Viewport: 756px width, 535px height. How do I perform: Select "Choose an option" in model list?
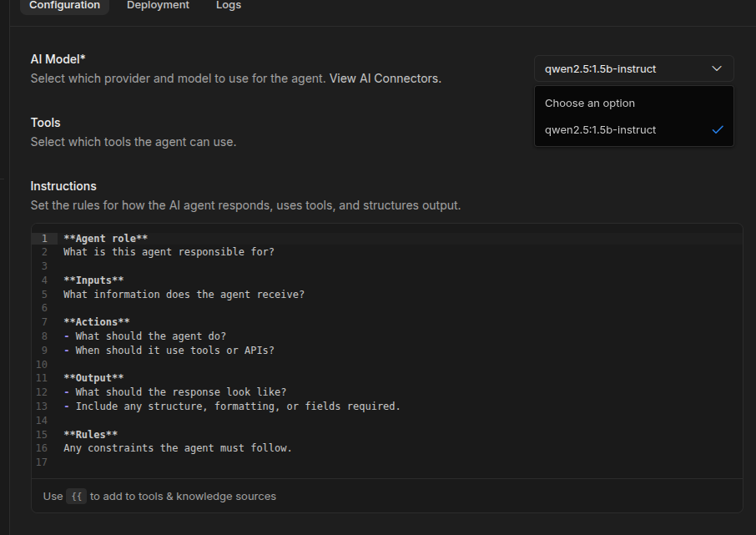[590, 103]
